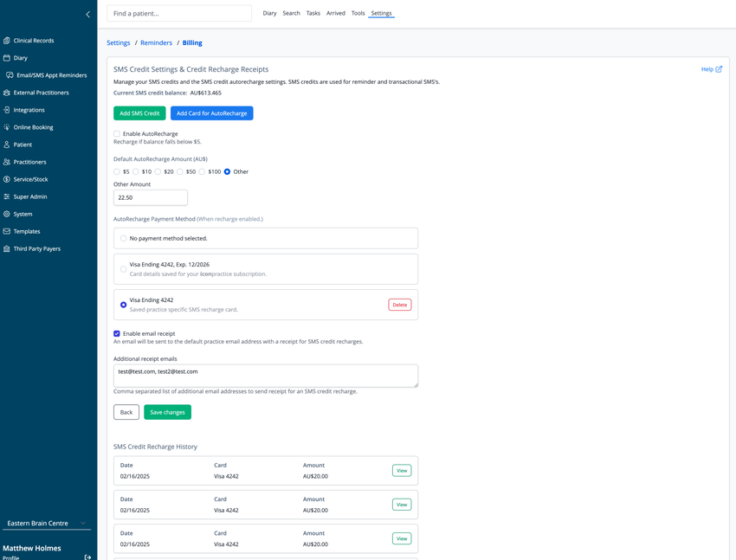Open Help external link icon

coord(719,69)
